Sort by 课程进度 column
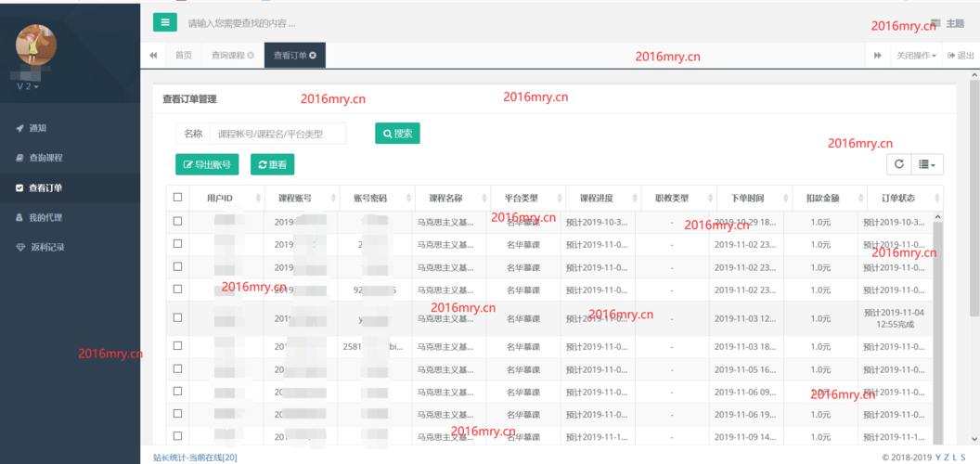Image resolution: width=980 pixels, height=464 pixels. (x=603, y=199)
